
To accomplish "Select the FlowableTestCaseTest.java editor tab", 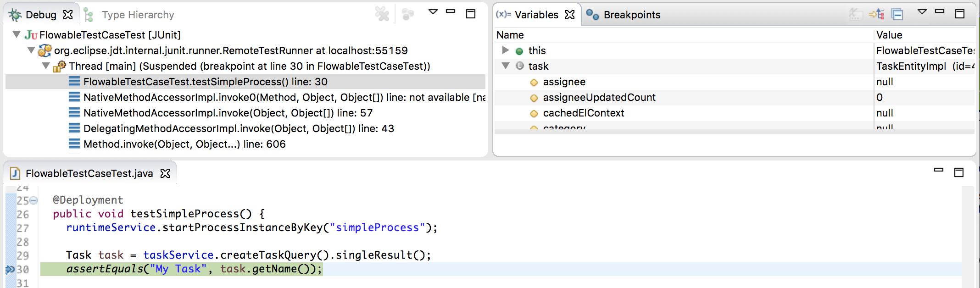I will (89, 173).
